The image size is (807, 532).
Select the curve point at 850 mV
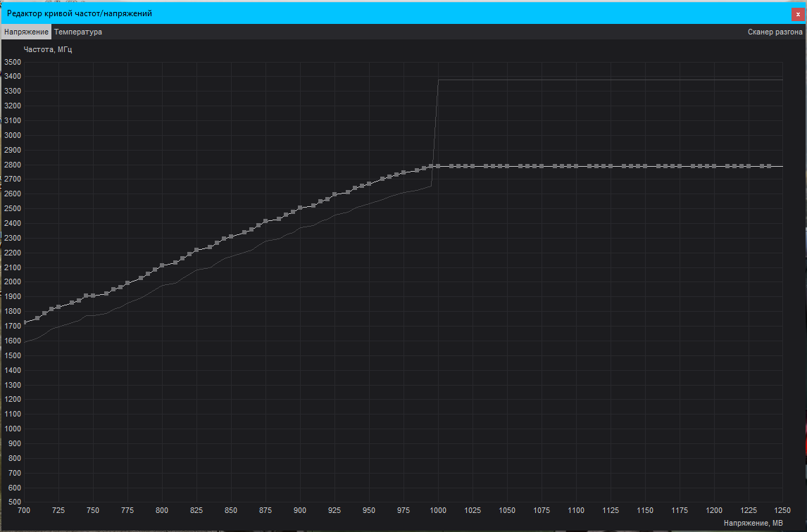coord(231,236)
